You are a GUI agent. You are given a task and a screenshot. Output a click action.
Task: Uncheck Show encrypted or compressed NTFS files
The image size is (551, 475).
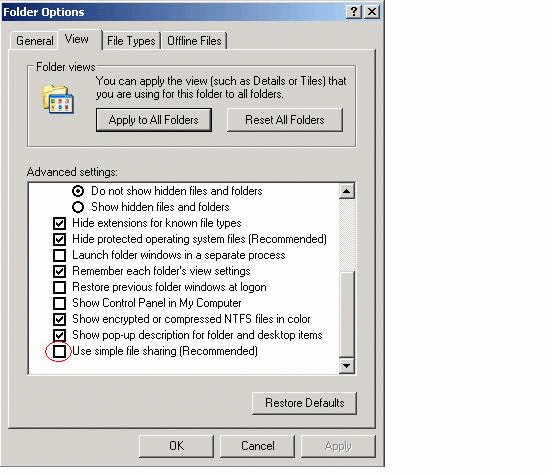[59, 319]
